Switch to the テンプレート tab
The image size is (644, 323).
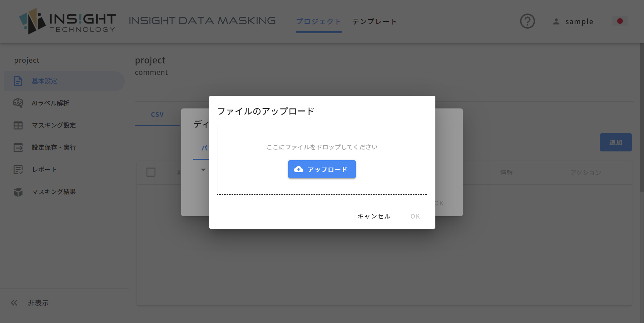[374, 21]
